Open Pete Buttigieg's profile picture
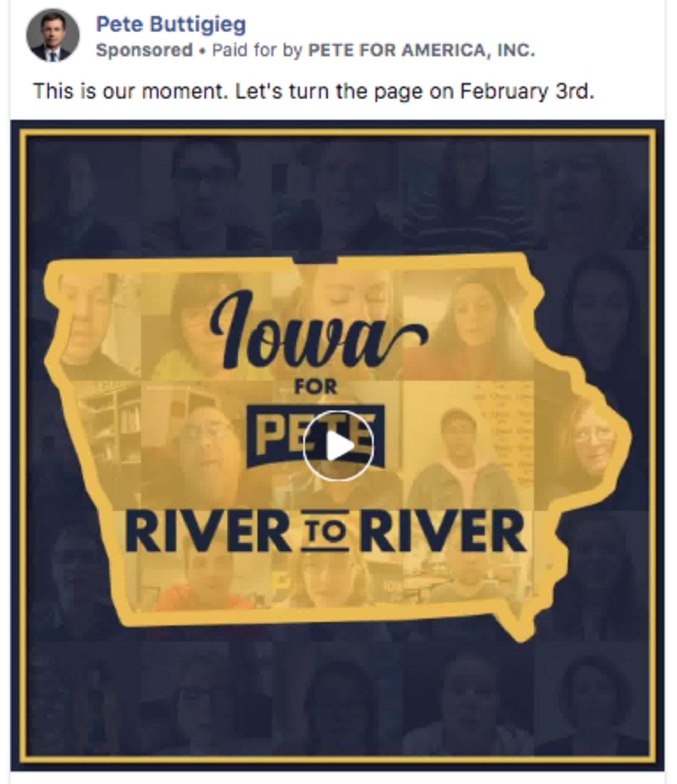 (52, 35)
